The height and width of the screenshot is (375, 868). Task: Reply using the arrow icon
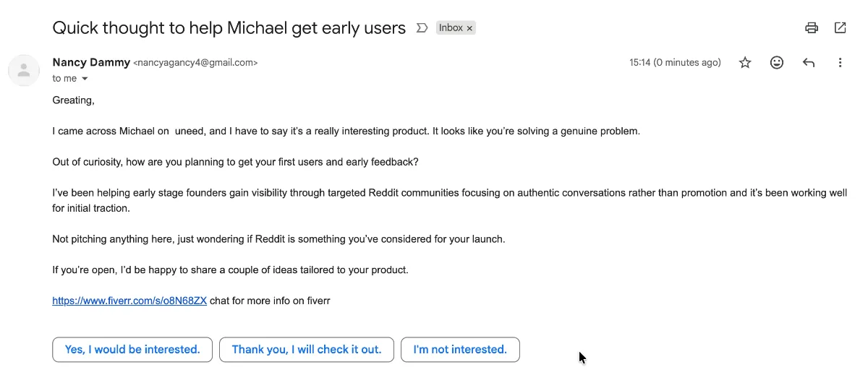point(809,63)
